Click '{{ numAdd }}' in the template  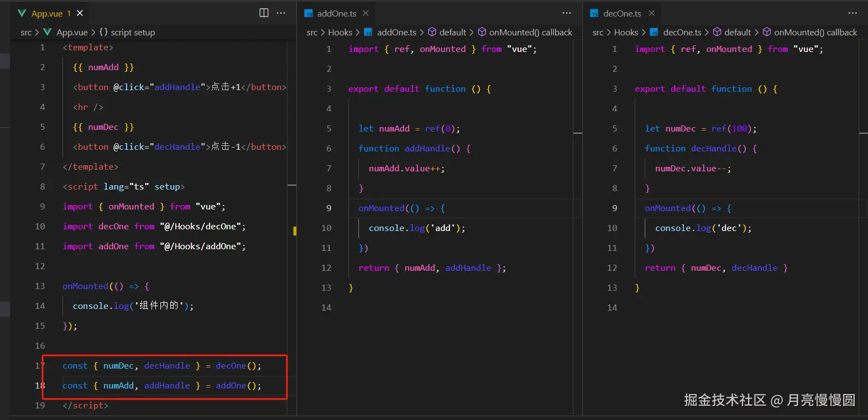[x=103, y=67]
